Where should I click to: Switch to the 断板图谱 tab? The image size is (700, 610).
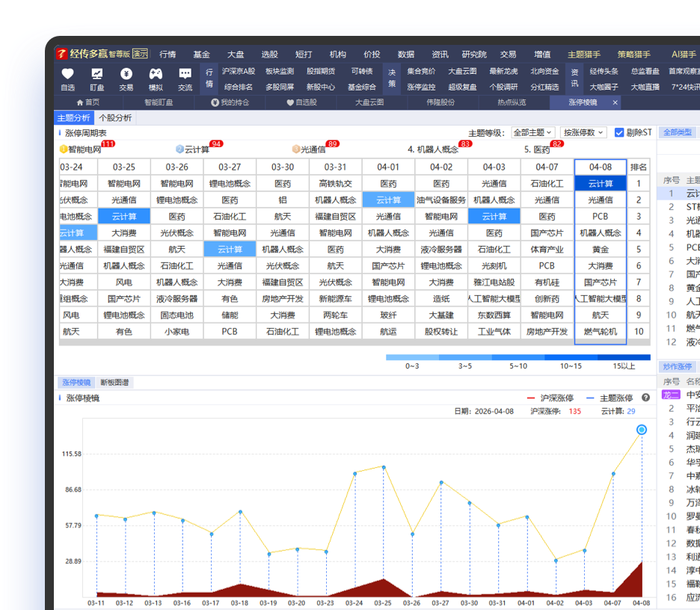pos(114,383)
